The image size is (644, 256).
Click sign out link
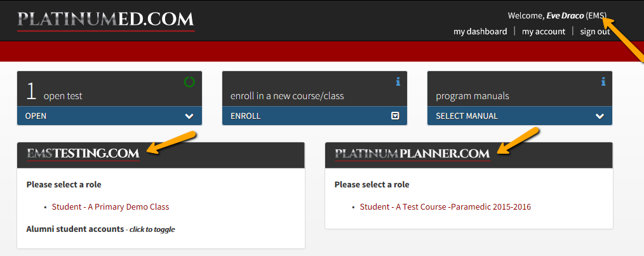[594, 32]
